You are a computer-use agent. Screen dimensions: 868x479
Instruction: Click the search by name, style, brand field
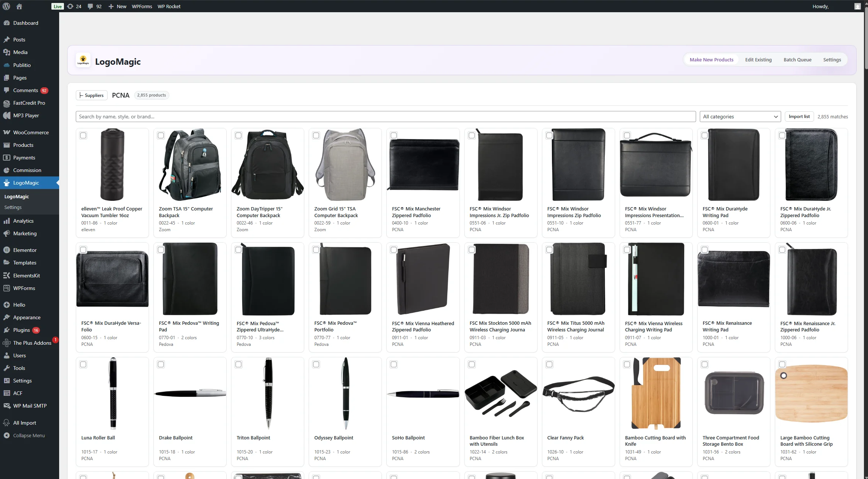pyautogui.click(x=386, y=117)
